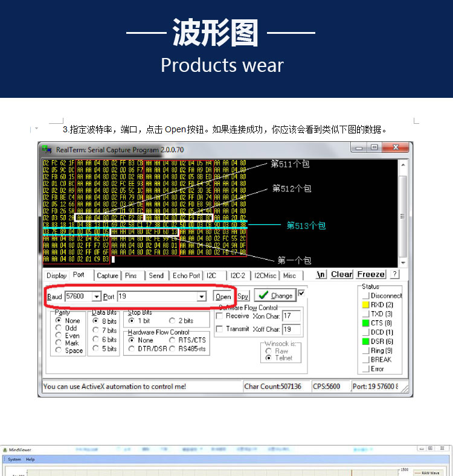453x476 pixels.
Task: Expand the Baud rate dropdown
Action: point(95,297)
